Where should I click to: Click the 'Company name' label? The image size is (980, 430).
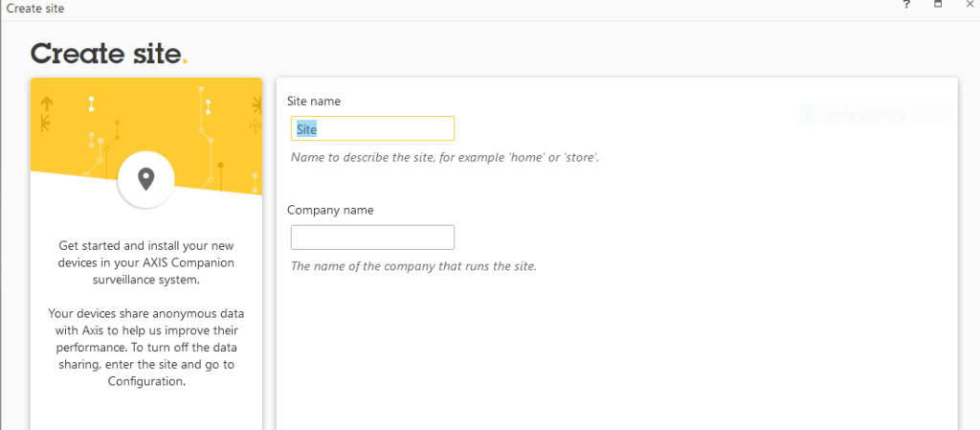point(330,210)
